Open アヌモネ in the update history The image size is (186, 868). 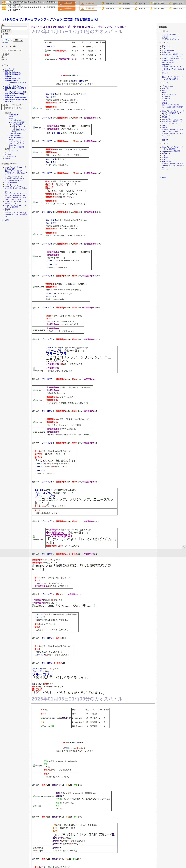tap(165, 37)
